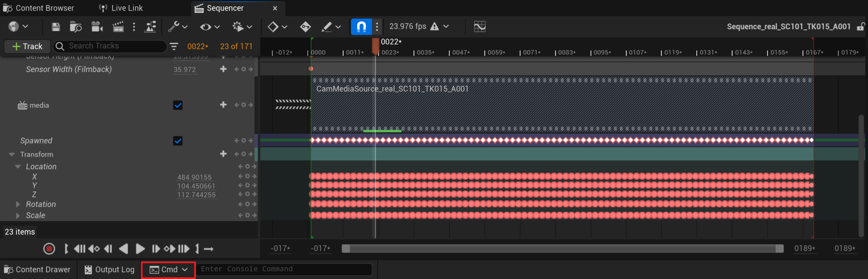This screenshot has width=868, height=279.
Task: Open the track filter icon
Action: click(174, 46)
